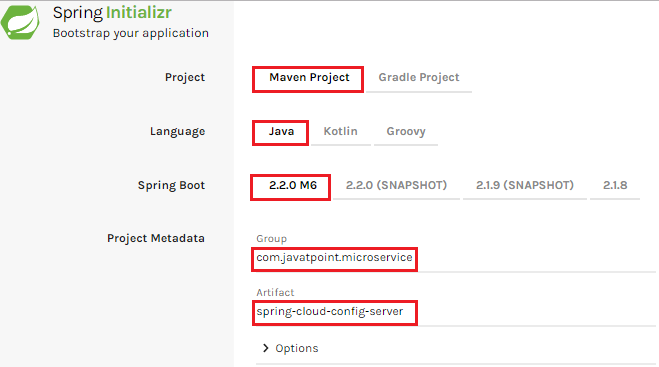The image size is (659, 367).
Task: Select Gradle Project option
Action: (x=419, y=78)
